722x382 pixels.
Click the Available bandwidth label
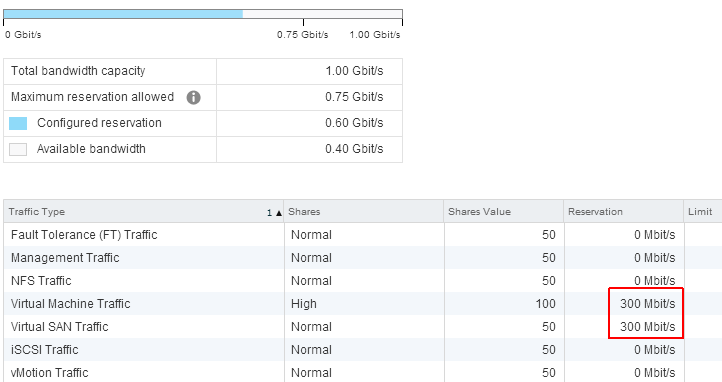[91, 149]
